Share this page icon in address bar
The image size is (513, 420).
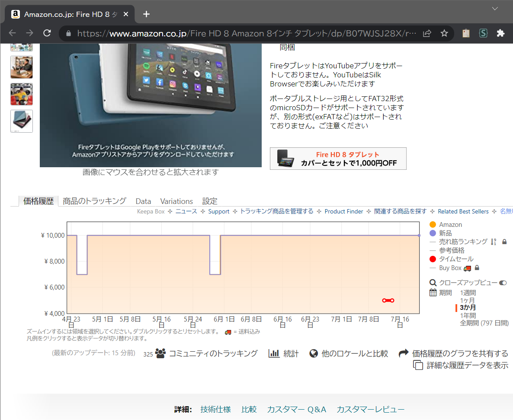tap(427, 33)
